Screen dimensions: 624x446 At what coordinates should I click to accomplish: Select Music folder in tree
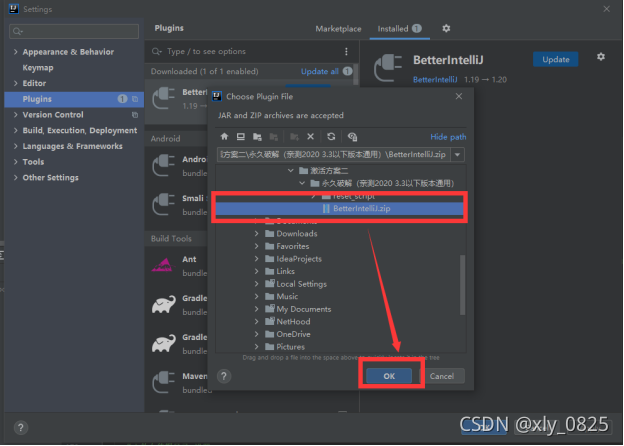point(287,296)
